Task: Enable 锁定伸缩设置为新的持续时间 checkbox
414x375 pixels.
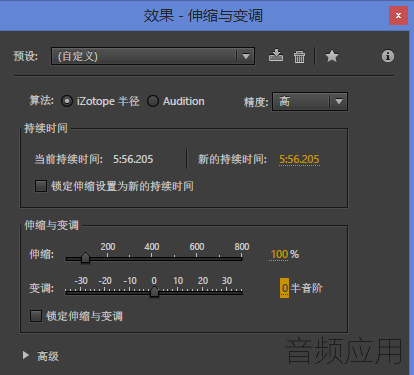Action: (41, 186)
